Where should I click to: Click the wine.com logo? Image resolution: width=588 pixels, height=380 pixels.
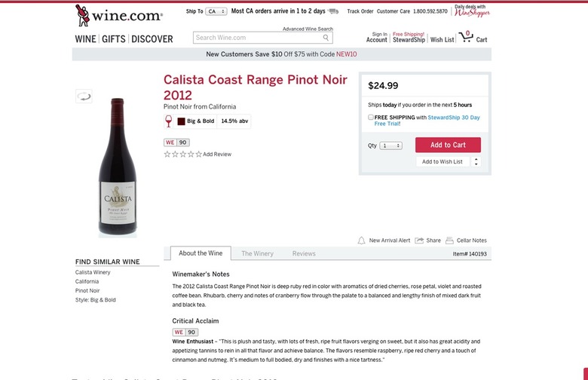pyautogui.click(x=118, y=14)
